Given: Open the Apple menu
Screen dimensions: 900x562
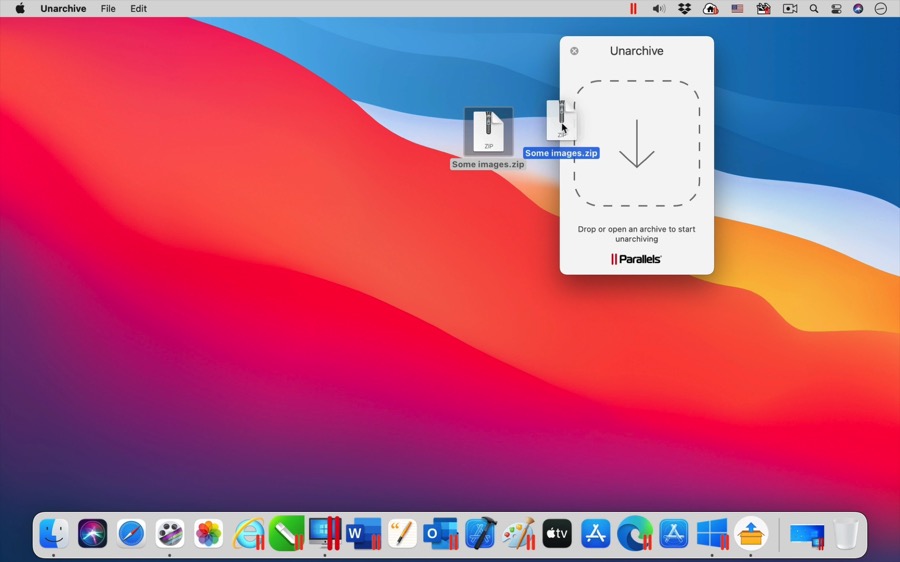Looking at the screenshot, I should click(20, 9).
